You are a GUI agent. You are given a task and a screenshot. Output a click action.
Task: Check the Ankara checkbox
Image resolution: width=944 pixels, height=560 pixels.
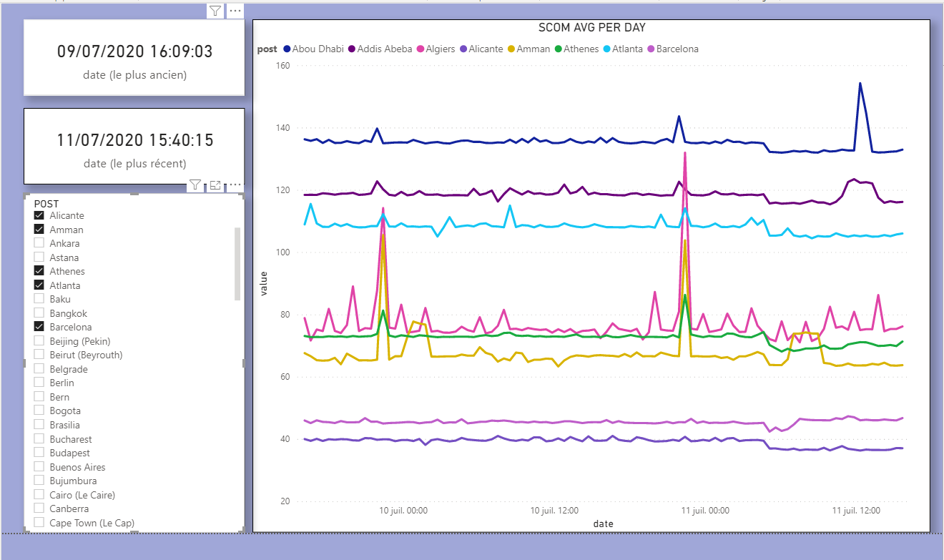[39, 243]
